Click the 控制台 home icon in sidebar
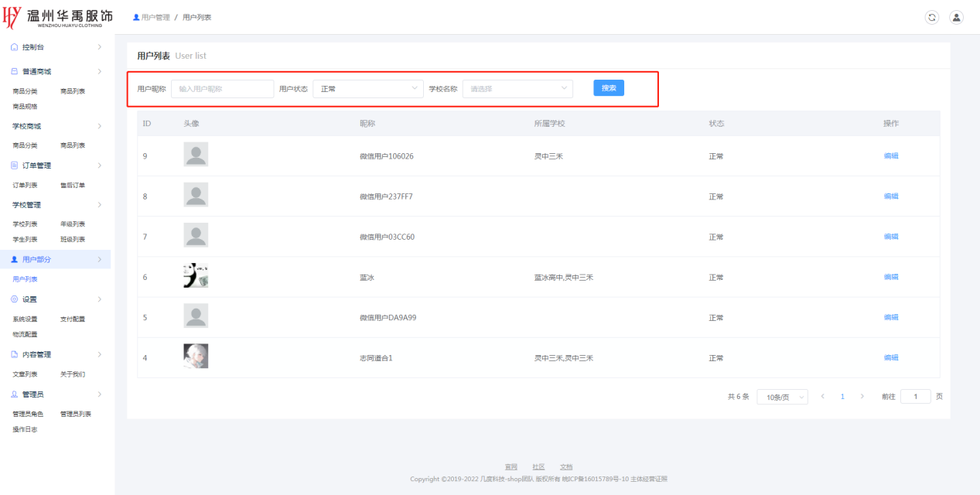980x495 pixels. tap(15, 47)
